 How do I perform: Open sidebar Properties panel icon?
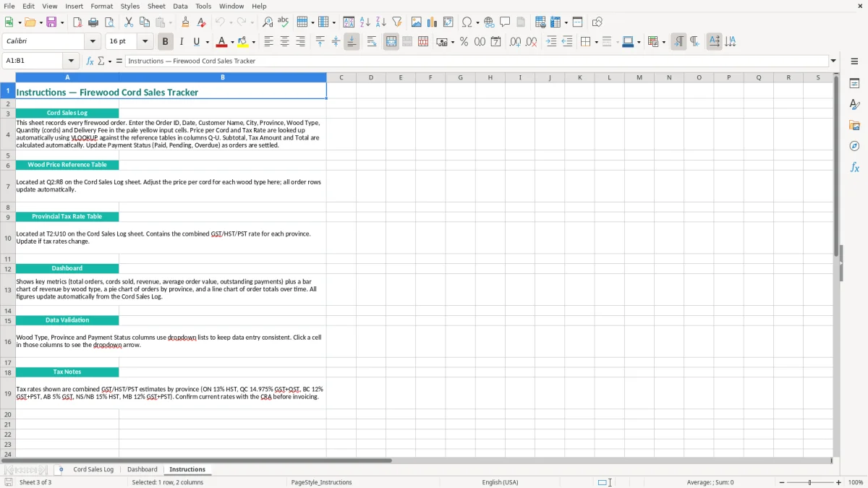[854, 83]
